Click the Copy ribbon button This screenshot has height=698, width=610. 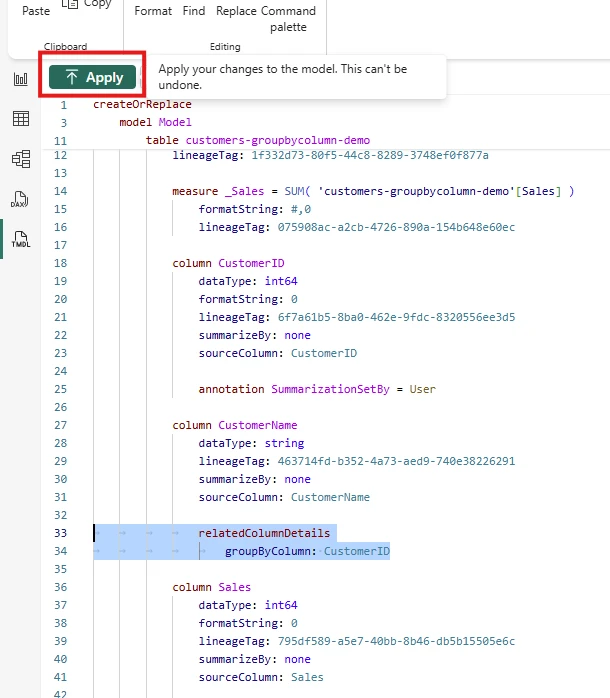click(86, 4)
